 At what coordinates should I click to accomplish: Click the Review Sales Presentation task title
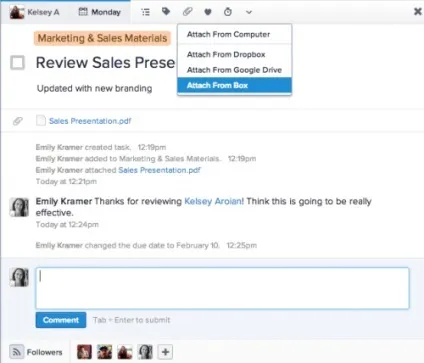click(x=105, y=63)
